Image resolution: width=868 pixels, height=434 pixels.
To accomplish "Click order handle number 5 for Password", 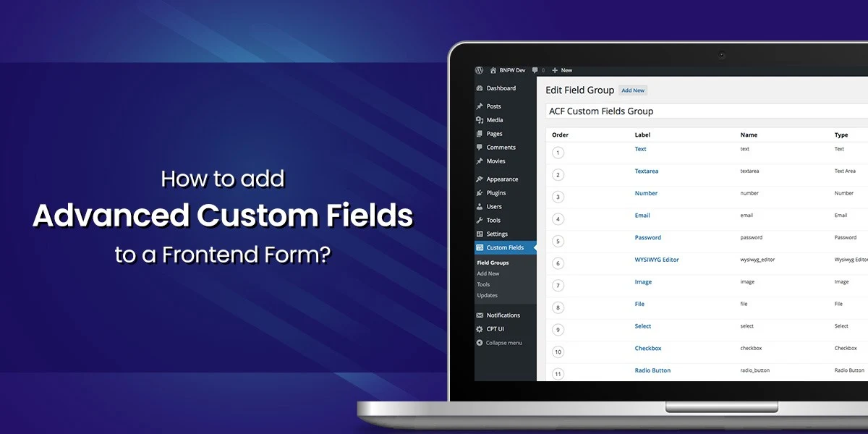I will pos(558,241).
